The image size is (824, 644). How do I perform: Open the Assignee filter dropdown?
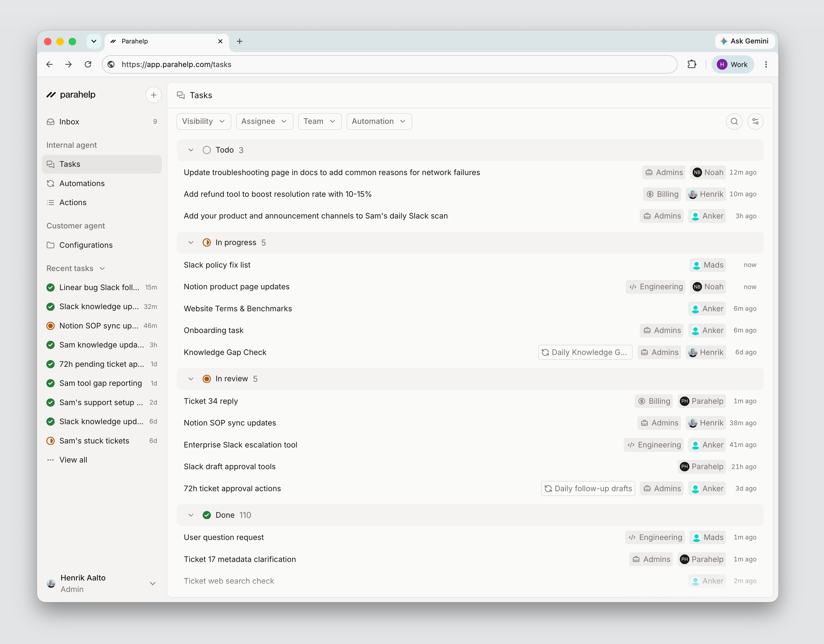coord(265,121)
